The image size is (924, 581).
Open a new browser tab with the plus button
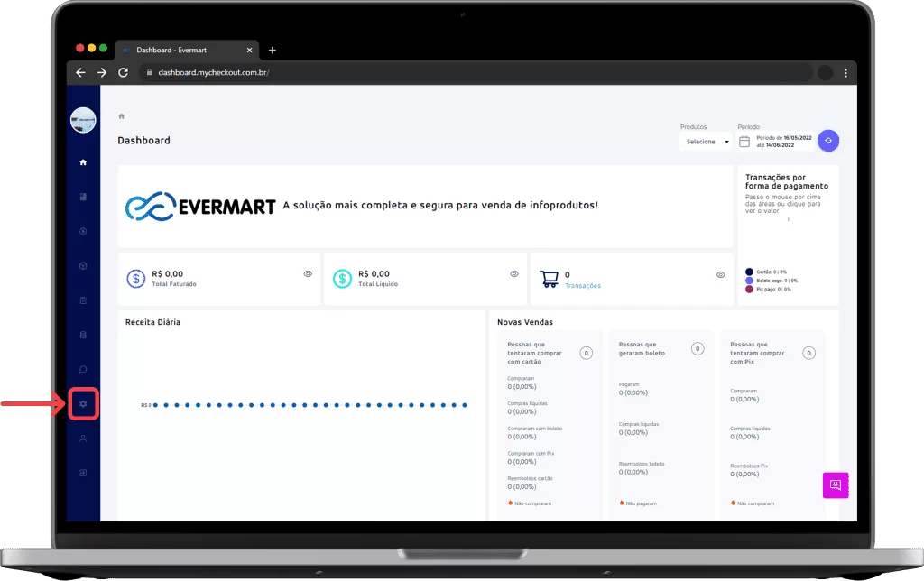272,50
